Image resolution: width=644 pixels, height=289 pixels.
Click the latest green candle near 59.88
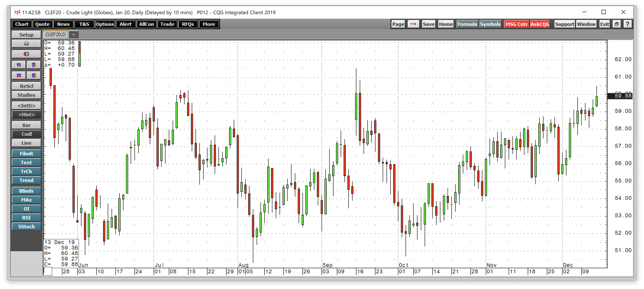click(x=596, y=101)
